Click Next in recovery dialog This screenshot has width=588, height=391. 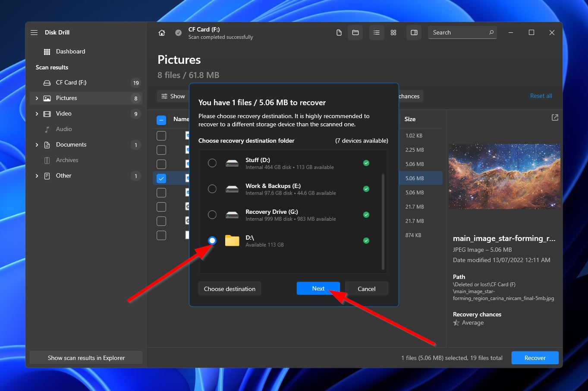pos(318,288)
